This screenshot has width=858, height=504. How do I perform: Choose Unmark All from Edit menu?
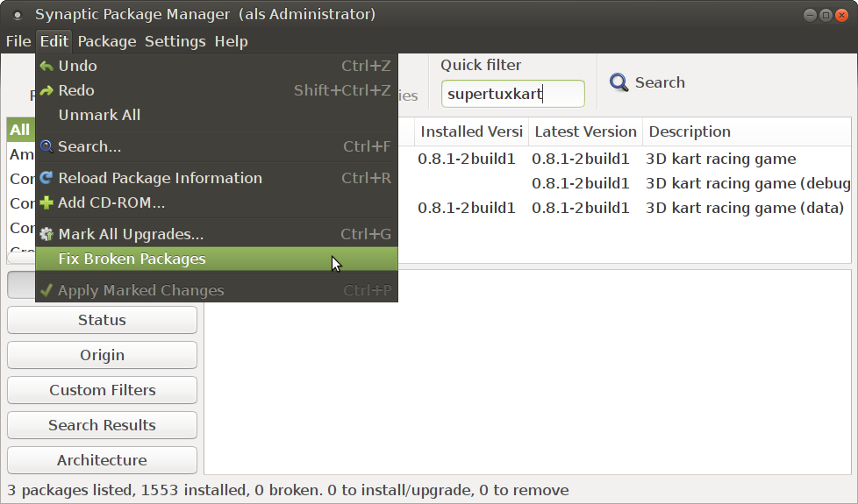[x=99, y=116]
